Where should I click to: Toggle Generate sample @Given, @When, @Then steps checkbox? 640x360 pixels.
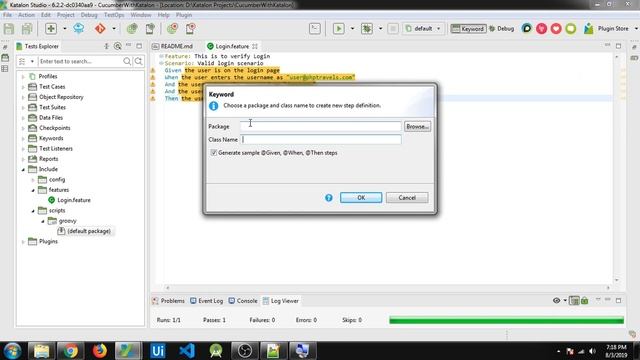coord(213,153)
